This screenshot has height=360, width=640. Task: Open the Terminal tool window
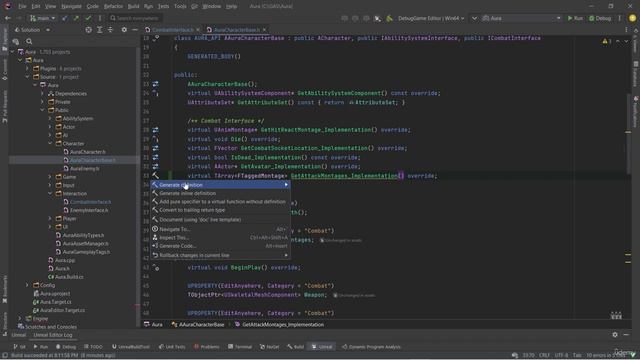click(x=240, y=347)
